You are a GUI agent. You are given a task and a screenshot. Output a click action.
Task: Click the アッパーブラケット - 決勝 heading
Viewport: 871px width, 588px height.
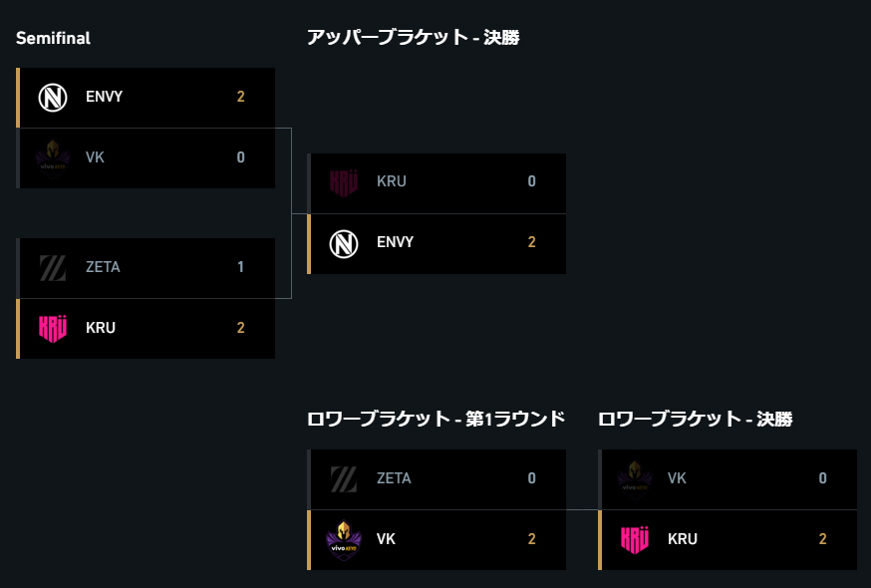414,37
